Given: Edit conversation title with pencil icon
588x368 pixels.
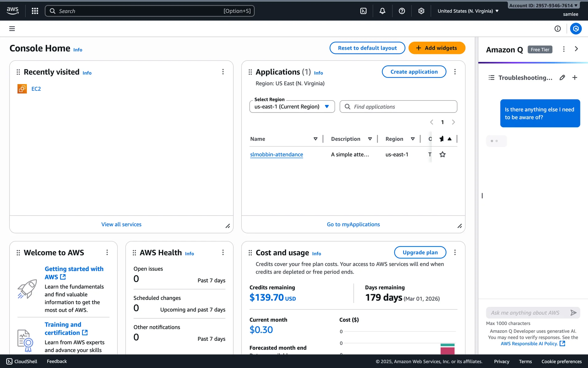Looking at the screenshot, I should pos(562,78).
